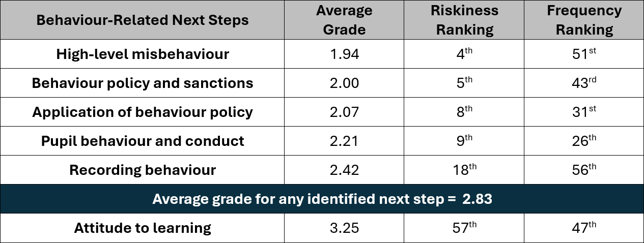This screenshot has height=243, width=644.
Task: Click the dark average grade summary banner
Action: click(322, 199)
